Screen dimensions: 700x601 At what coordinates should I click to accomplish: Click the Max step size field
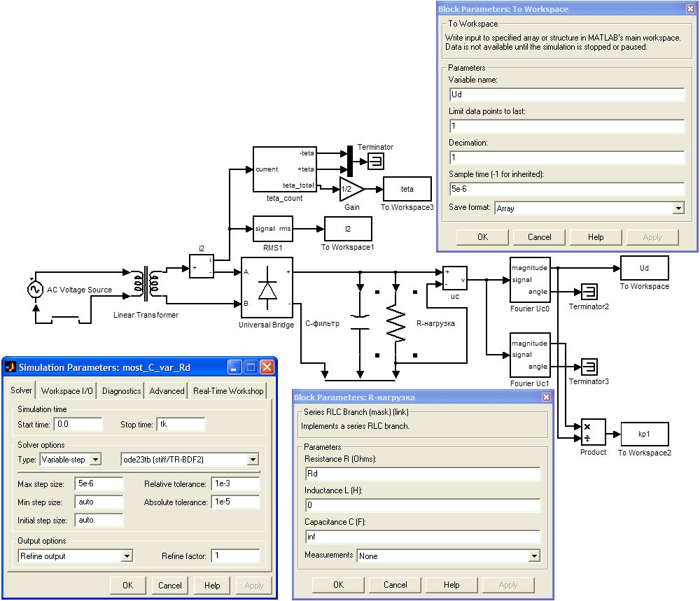pyautogui.click(x=99, y=483)
